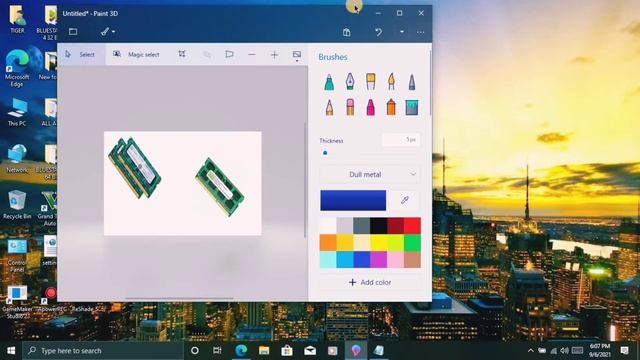Choose the light cyan color swatch

click(328, 260)
